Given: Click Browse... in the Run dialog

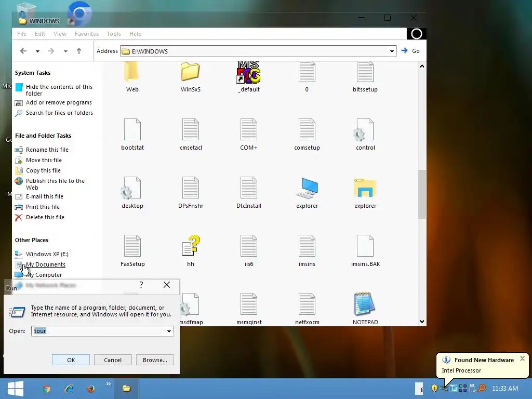Looking at the screenshot, I should point(155,360).
